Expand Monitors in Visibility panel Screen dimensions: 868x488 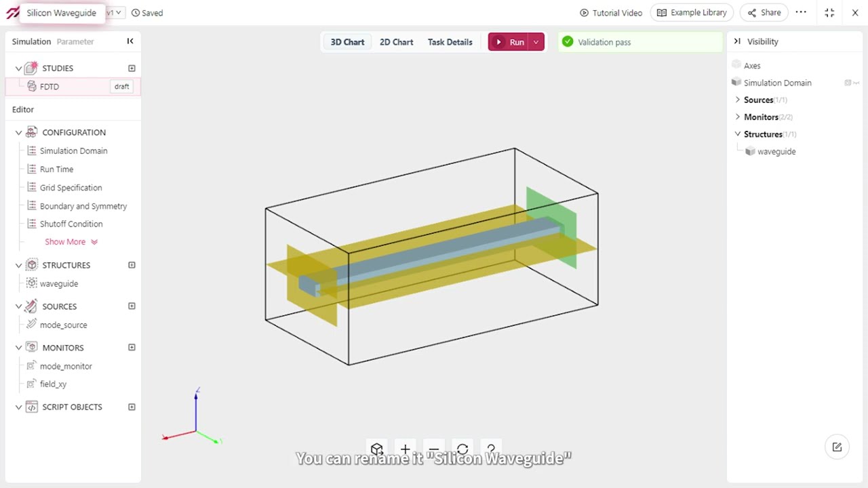pyautogui.click(x=738, y=117)
